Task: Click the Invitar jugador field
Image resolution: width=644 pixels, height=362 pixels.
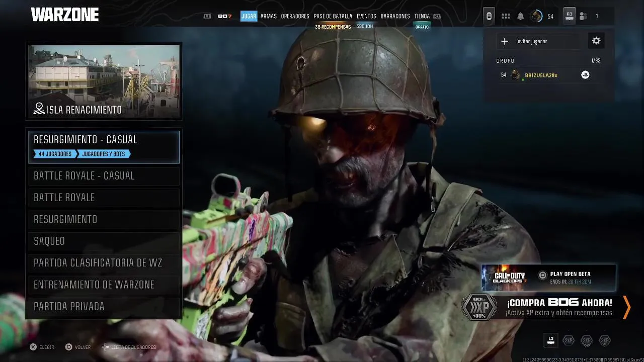Action: (x=538, y=41)
